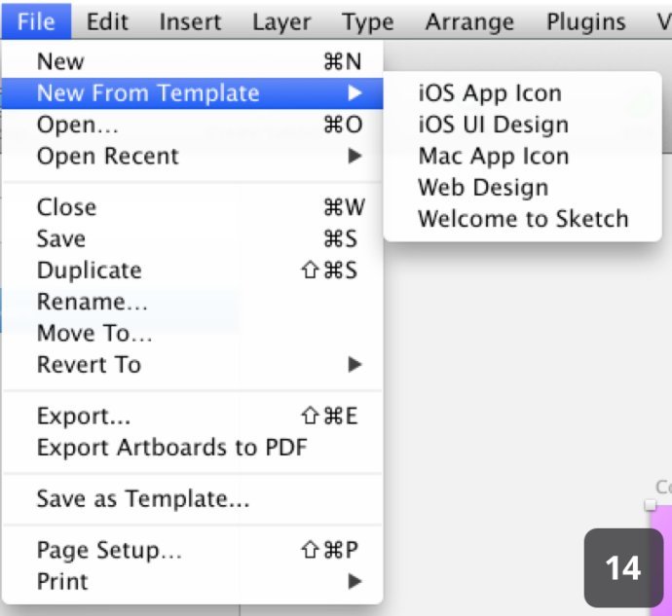Expand the Print submenu
This screenshot has width=672, height=616.
192,581
